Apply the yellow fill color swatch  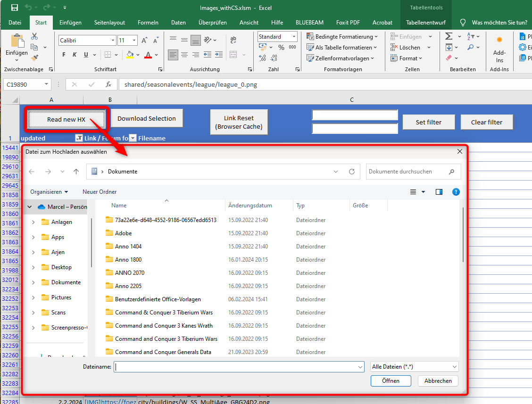point(130,55)
